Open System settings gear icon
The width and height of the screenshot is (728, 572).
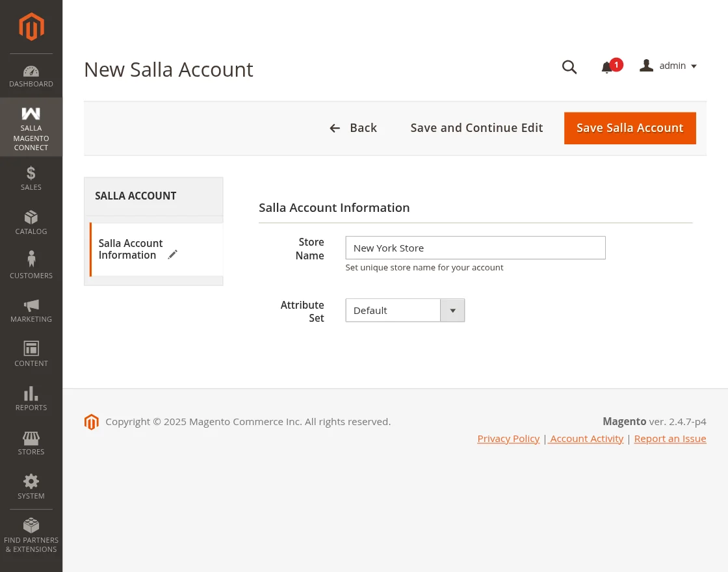pyautogui.click(x=31, y=481)
